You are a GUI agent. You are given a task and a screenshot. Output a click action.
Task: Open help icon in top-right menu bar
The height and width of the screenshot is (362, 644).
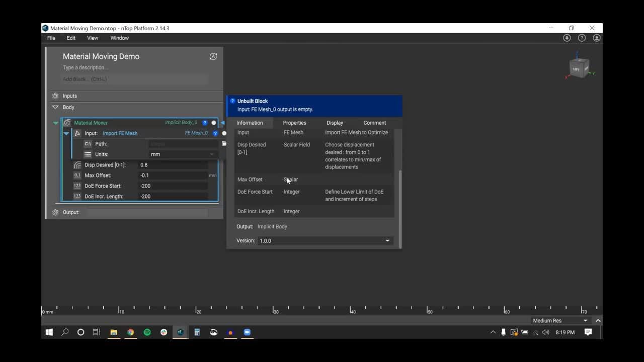(x=582, y=38)
